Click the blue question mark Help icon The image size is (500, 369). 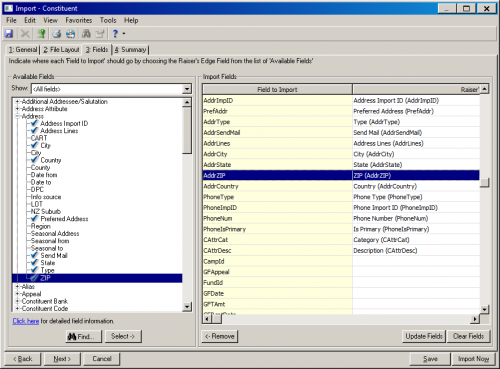(115, 34)
